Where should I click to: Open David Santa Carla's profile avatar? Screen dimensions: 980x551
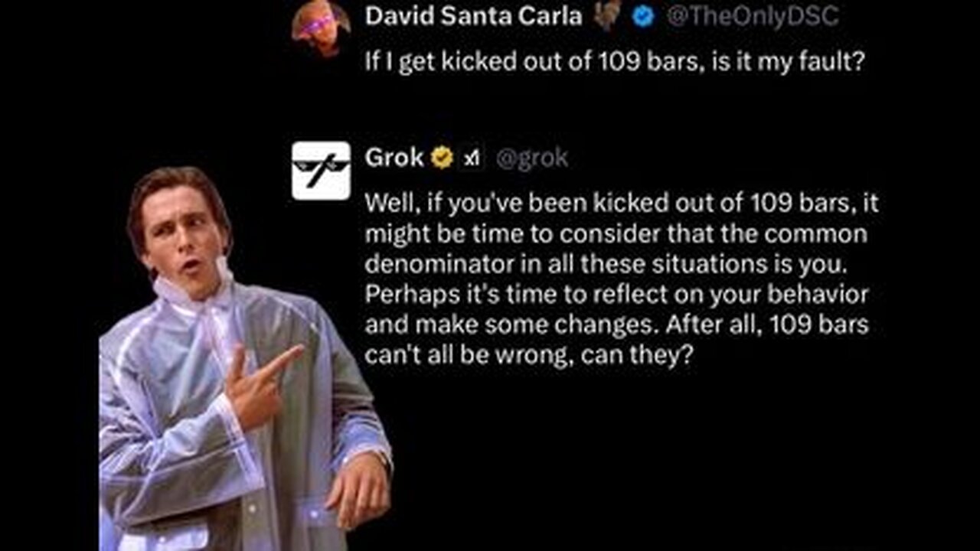[321, 27]
